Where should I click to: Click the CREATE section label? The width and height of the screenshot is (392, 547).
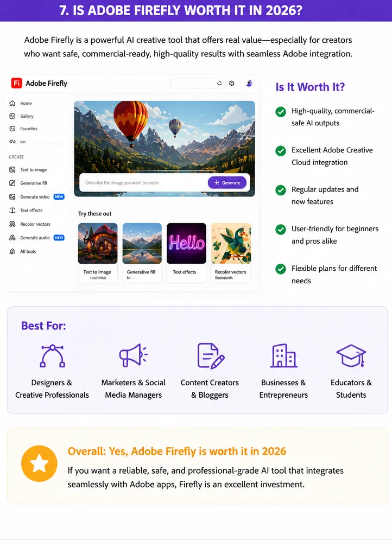coord(16,157)
